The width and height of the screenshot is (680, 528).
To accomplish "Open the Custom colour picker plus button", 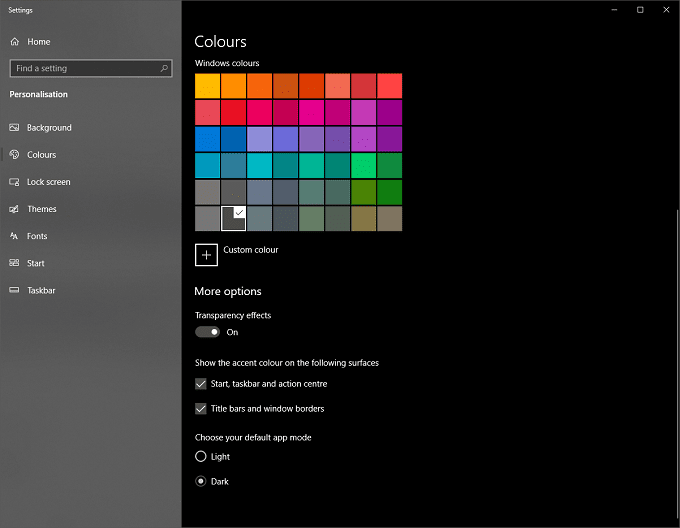I will pyautogui.click(x=206, y=255).
